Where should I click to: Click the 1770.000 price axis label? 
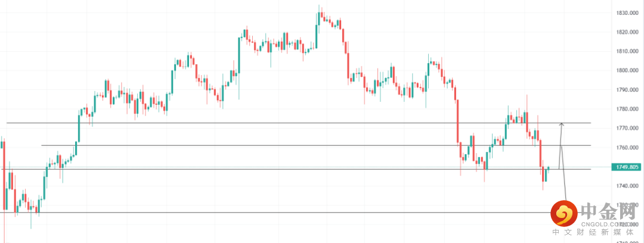tap(626, 128)
